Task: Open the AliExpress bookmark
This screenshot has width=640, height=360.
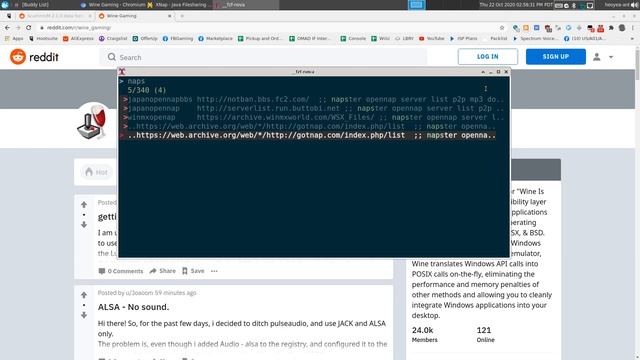Action: 78,38
